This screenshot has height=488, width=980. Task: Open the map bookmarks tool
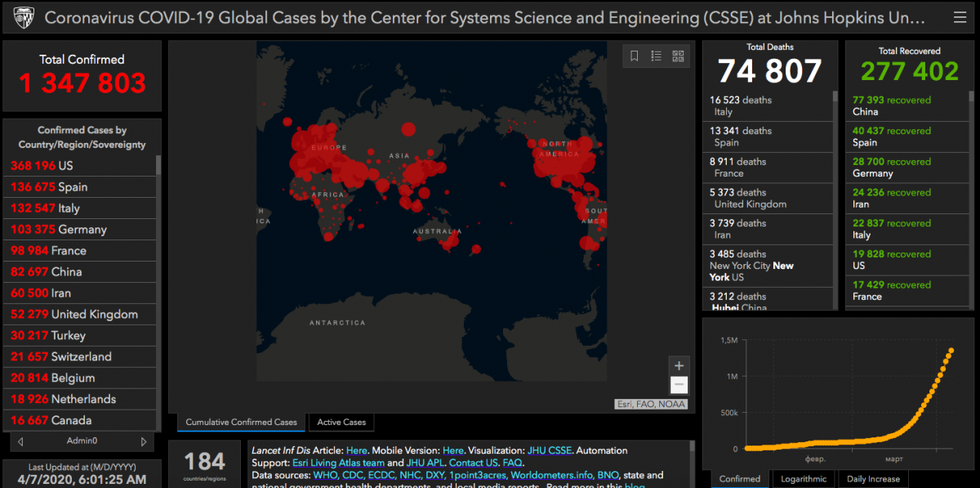[x=634, y=56]
